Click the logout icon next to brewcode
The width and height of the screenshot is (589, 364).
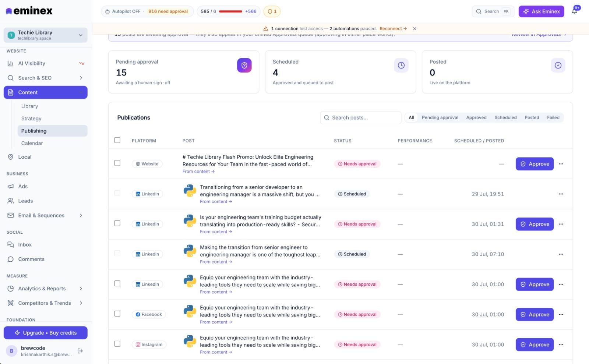point(80,351)
